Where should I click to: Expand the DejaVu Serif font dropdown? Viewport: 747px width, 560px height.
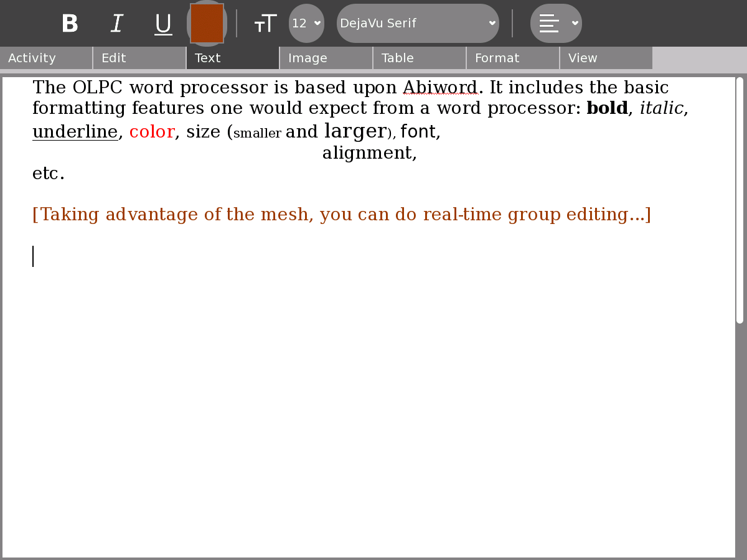pos(418,24)
